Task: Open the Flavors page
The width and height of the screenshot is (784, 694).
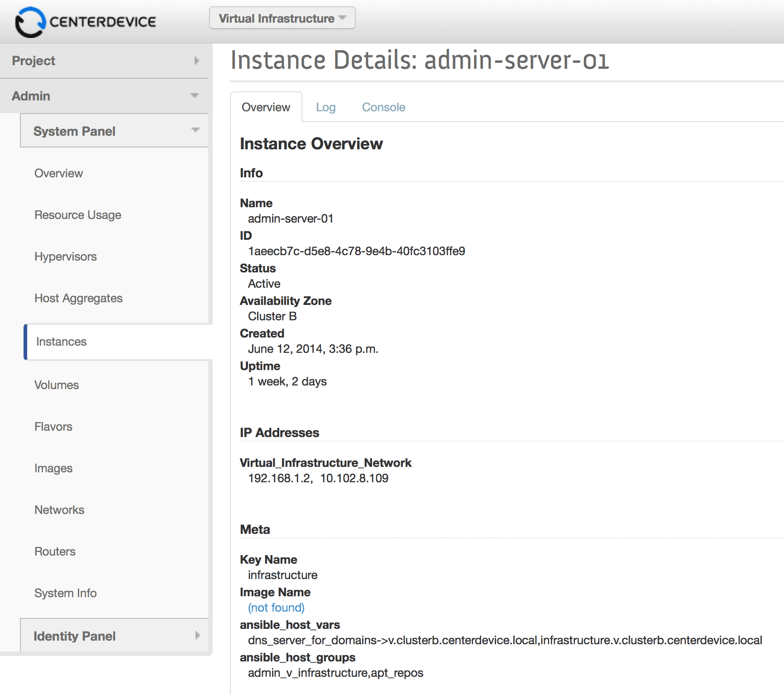Action: tap(53, 427)
